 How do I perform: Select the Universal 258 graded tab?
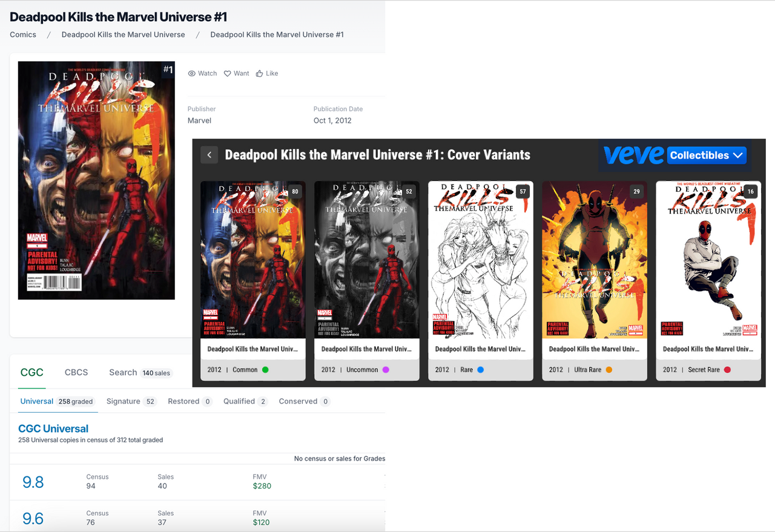[58, 401]
